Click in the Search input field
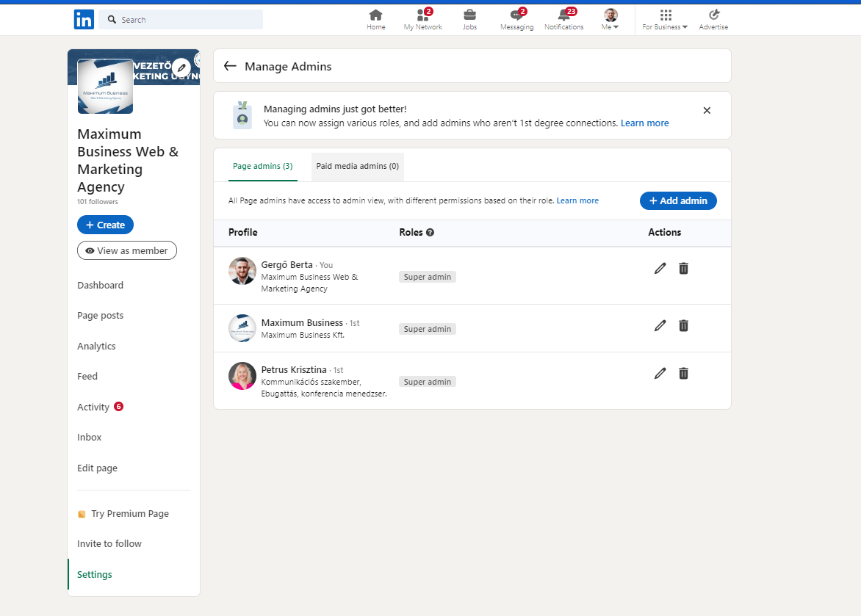861x616 pixels. pos(181,20)
